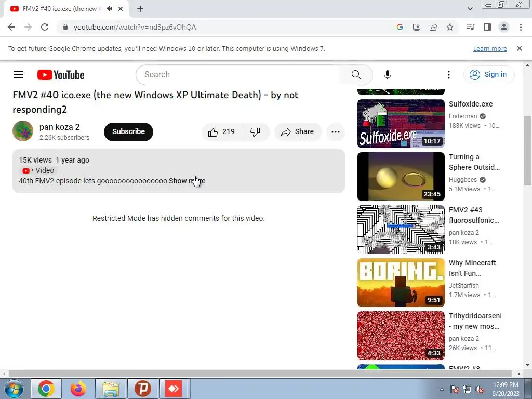Viewport: 532px width, 399px height.
Task: Start voice search with microphone
Action: pyautogui.click(x=387, y=75)
